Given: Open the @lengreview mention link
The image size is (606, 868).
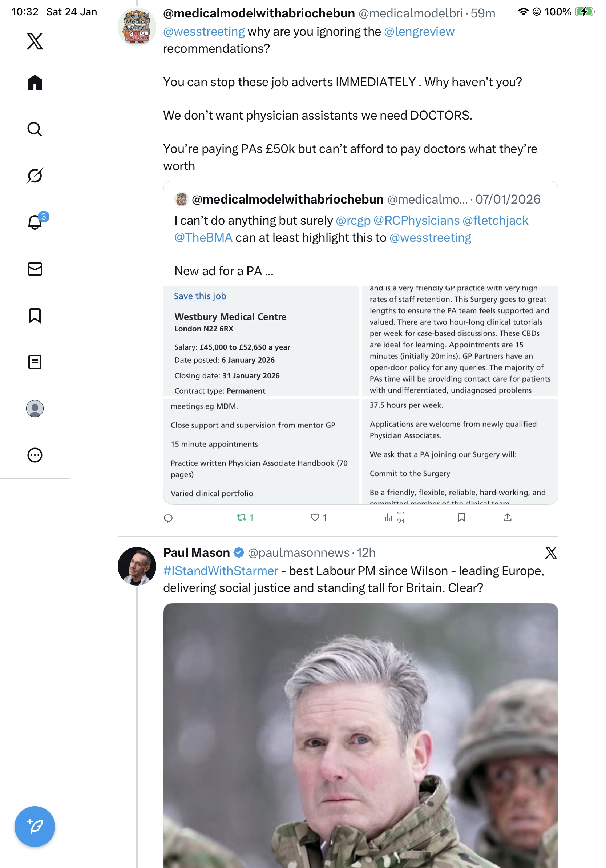Looking at the screenshot, I should 419,31.
